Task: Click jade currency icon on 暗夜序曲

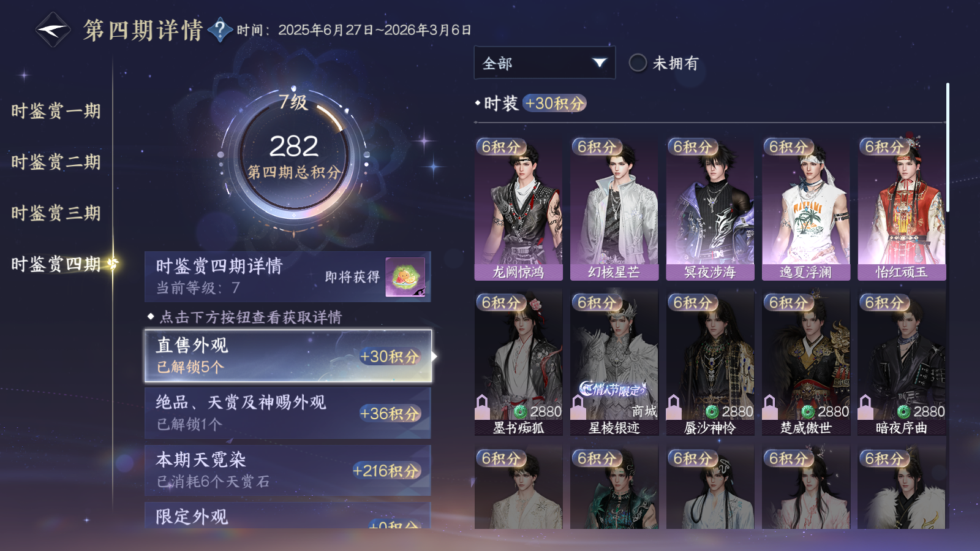Action: click(x=903, y=412)
